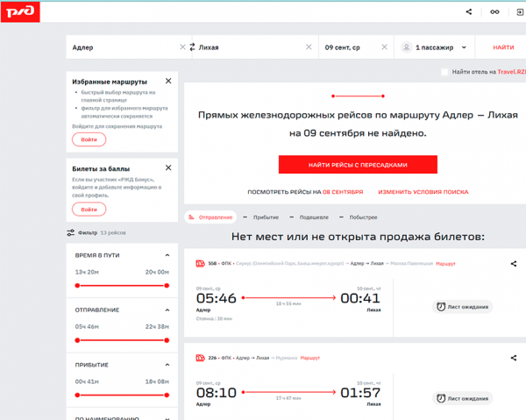Click left handle of ПРИБЫТИЕ slider
Viewport: 526px width, 420px height.
(x=77, y=395)
